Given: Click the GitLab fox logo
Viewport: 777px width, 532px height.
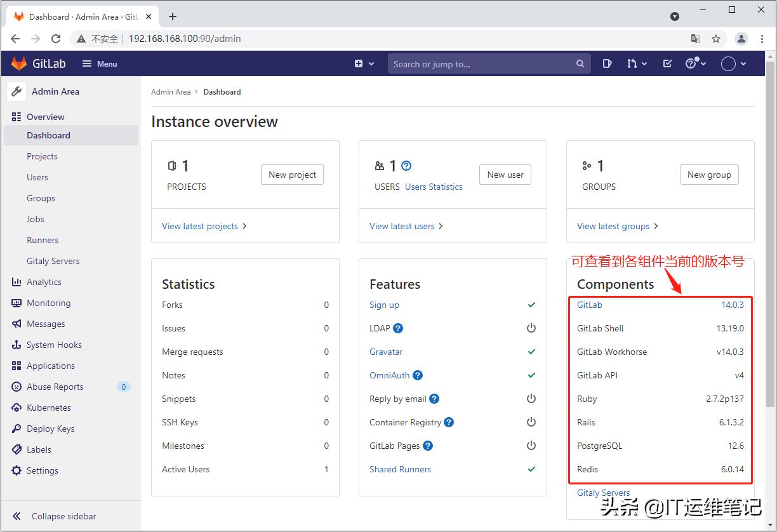Looking at the screenshot, I should (x=19, y=63).
